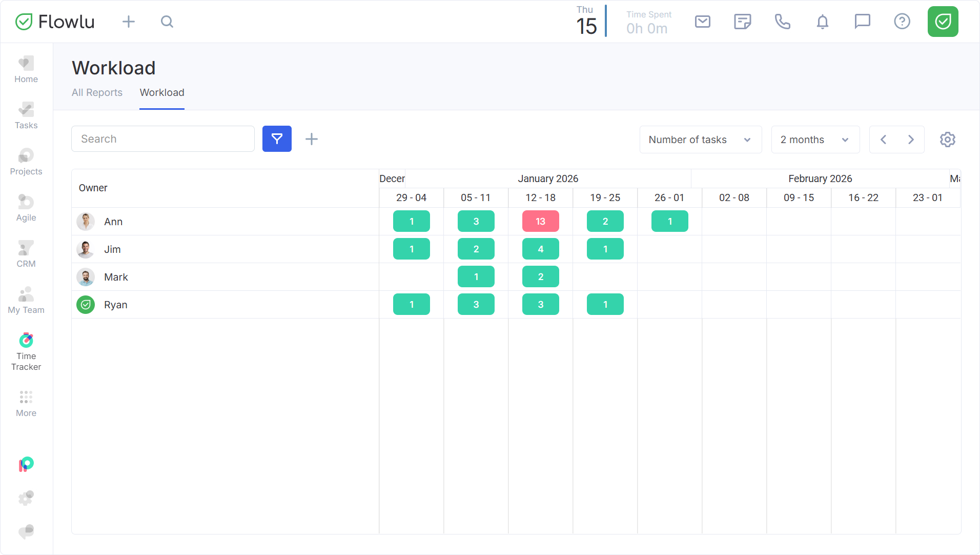980x555 pixels.
Task: Go to the previous time period
Action: click(x=883, y=140)
